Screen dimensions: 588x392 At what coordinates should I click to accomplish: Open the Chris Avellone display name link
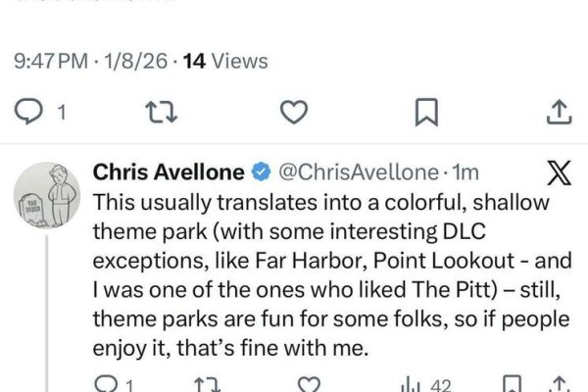click(x=170, y=173)
